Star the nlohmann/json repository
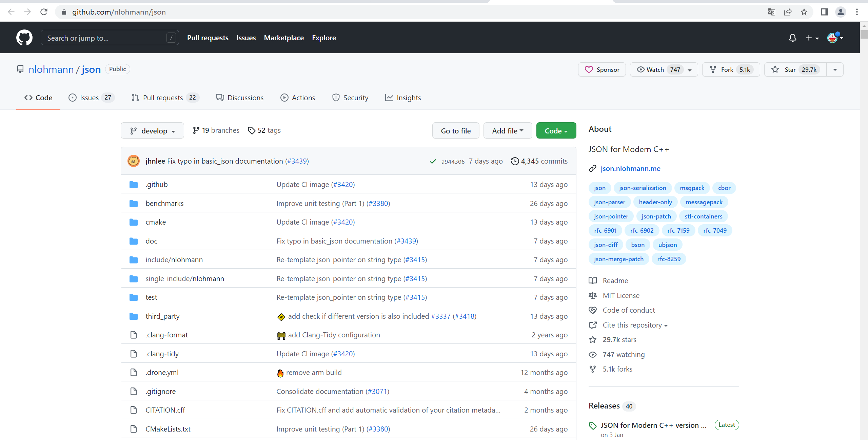The height and width of the screenshot is (440, 868). [795, 69]
